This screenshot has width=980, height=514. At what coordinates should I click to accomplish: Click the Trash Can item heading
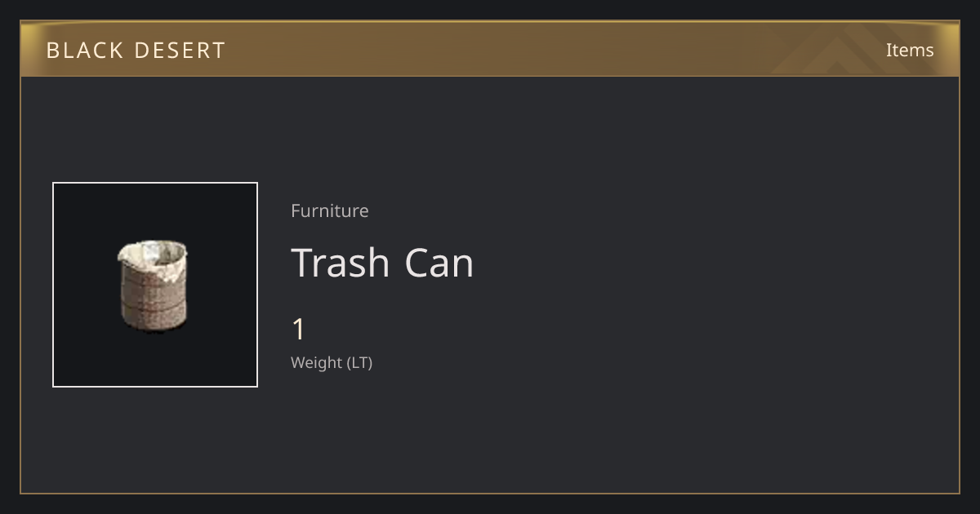coord(382,263)
